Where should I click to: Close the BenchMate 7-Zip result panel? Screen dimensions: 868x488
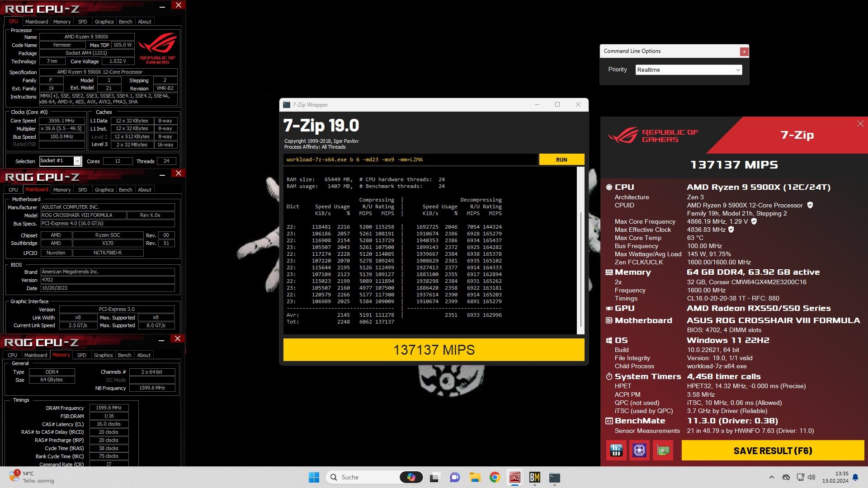click(x=860, y=123)
